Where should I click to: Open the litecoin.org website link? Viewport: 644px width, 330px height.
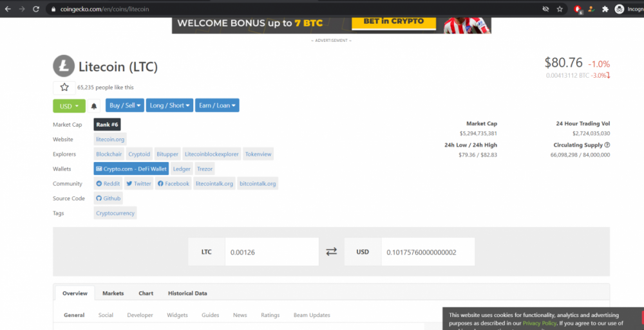point(110,140)
